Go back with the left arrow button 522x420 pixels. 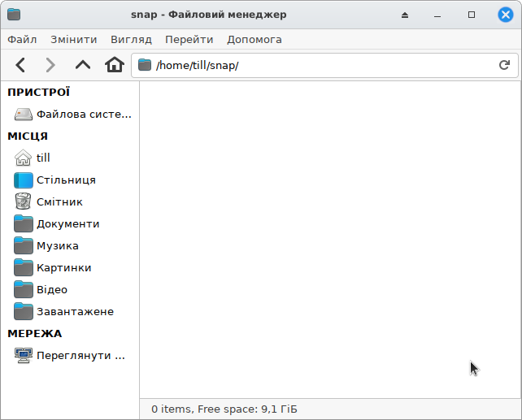pyautogui.click(x=20, y=65)
